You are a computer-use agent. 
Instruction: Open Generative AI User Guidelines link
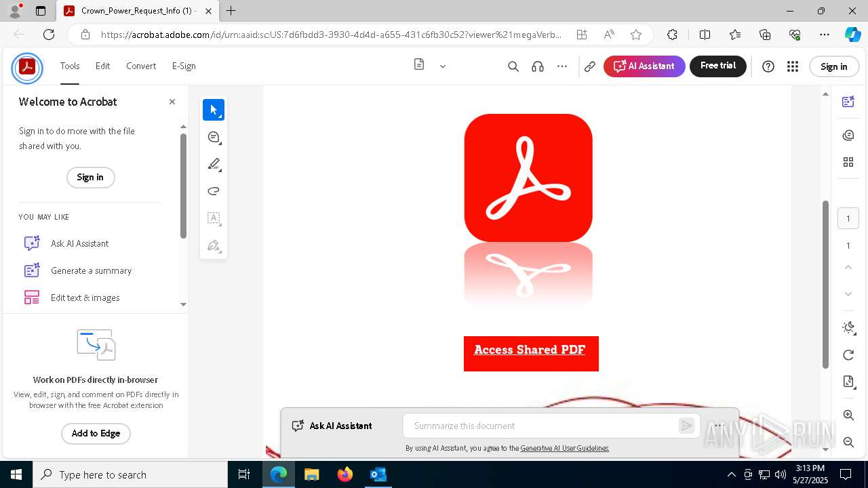[x=565, y=448]
